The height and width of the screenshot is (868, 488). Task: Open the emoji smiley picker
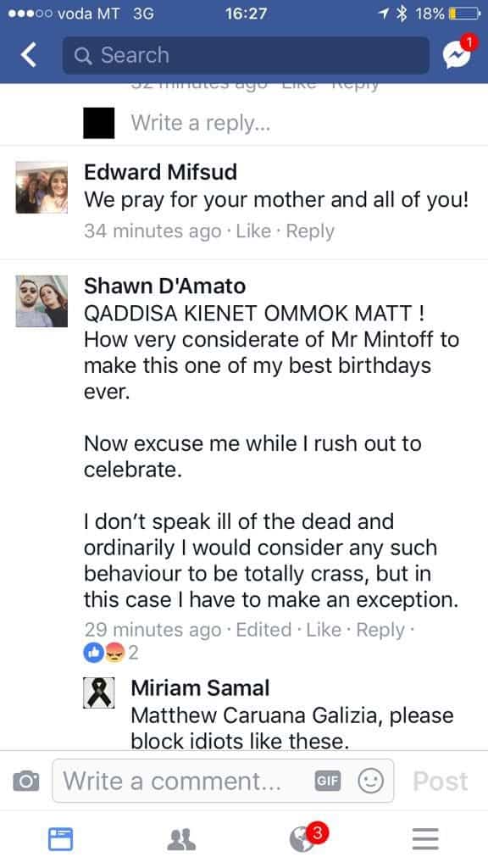point(370,781)
